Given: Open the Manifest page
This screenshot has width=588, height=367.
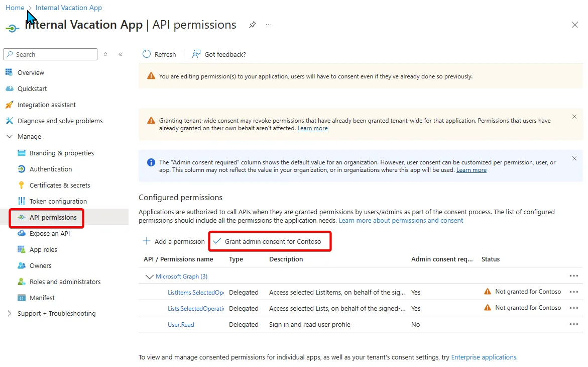Looking at the screenshot, I should [x=42, y=298].
